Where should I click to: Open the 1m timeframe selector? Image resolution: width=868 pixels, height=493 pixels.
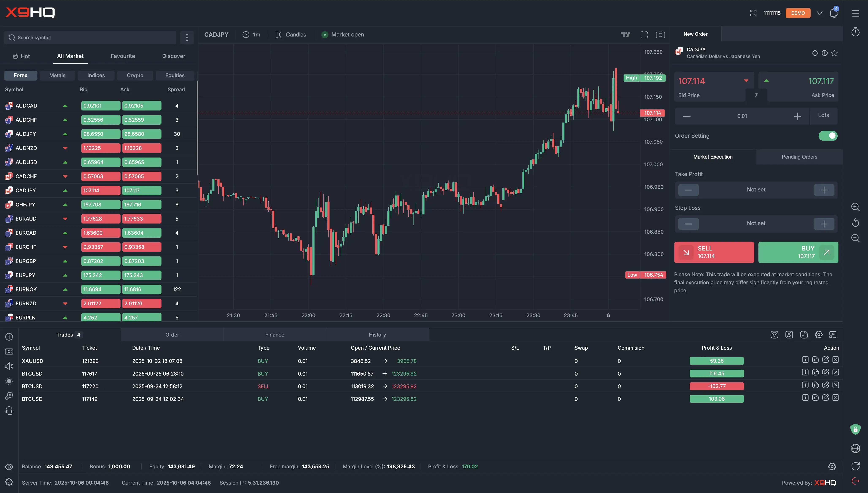point(251,35)
